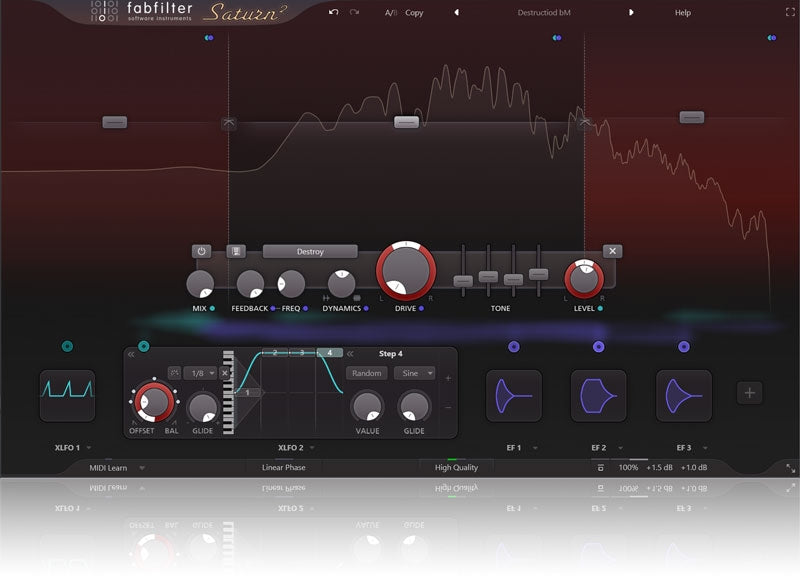Enter full screen mode via top-right icon
Image resolution: width=800 pixels, height=578 pixels.
pos(790,12)
